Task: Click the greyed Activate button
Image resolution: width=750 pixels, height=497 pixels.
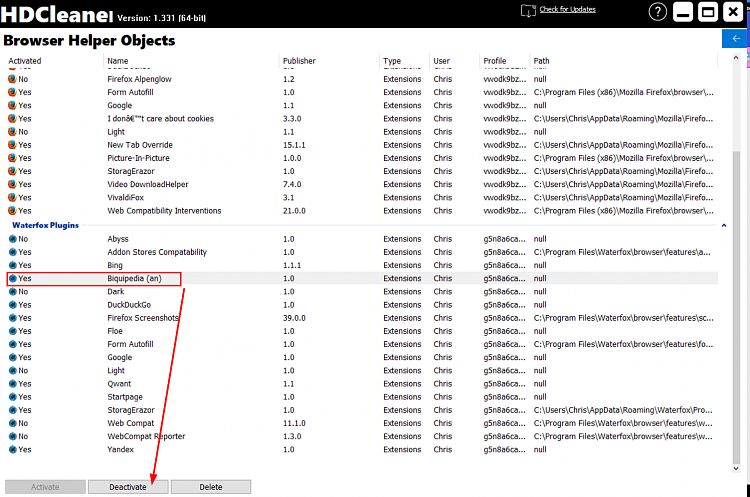Action: pyautogui.click(x=45, y=487)
